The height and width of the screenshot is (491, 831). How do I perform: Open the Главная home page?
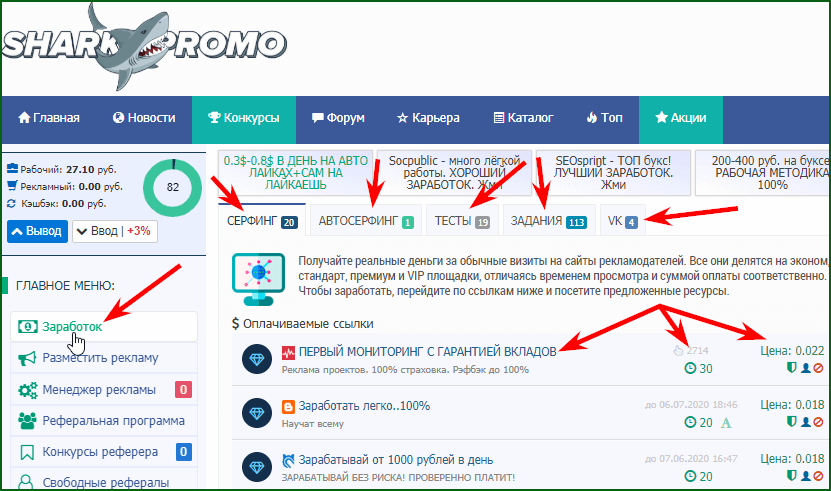[x=49, y=118]
